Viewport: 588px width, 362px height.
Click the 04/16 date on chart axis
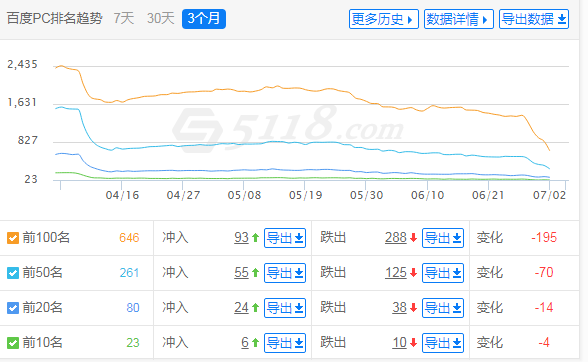(x=122, y=195)
